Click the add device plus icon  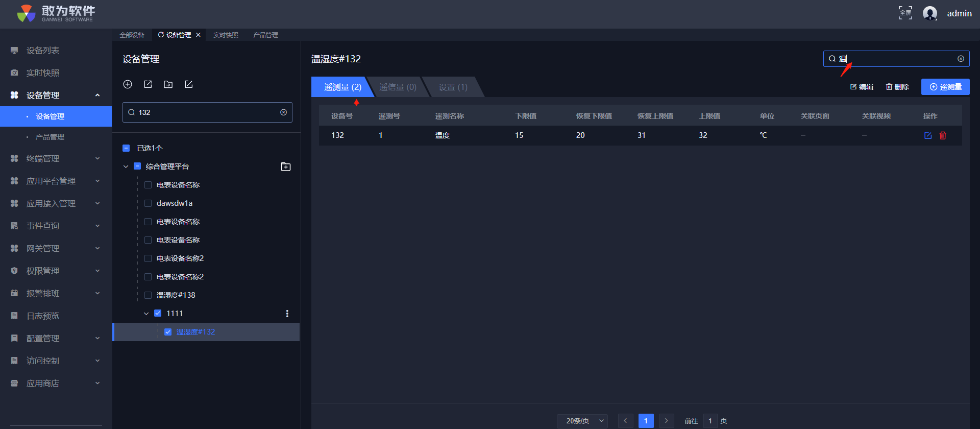(128, 84)
